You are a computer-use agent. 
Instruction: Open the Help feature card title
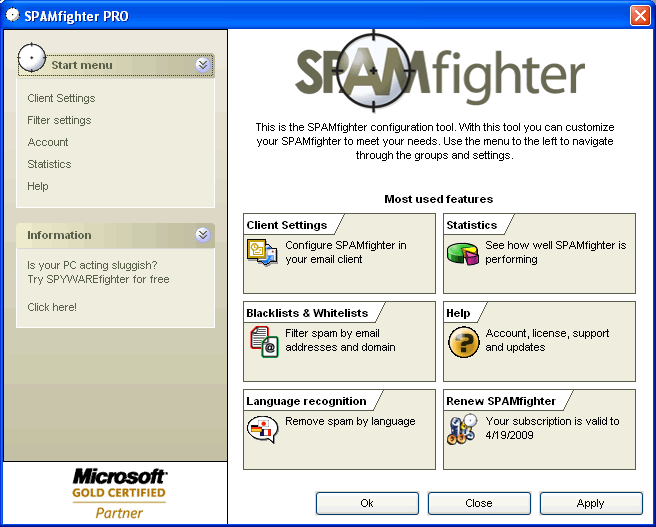[458, 313]
